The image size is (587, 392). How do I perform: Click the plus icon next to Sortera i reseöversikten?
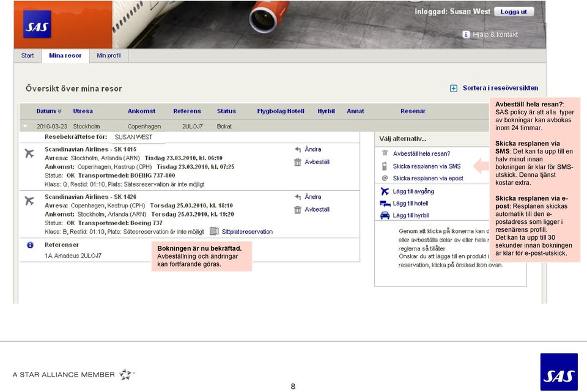[453, 88]
